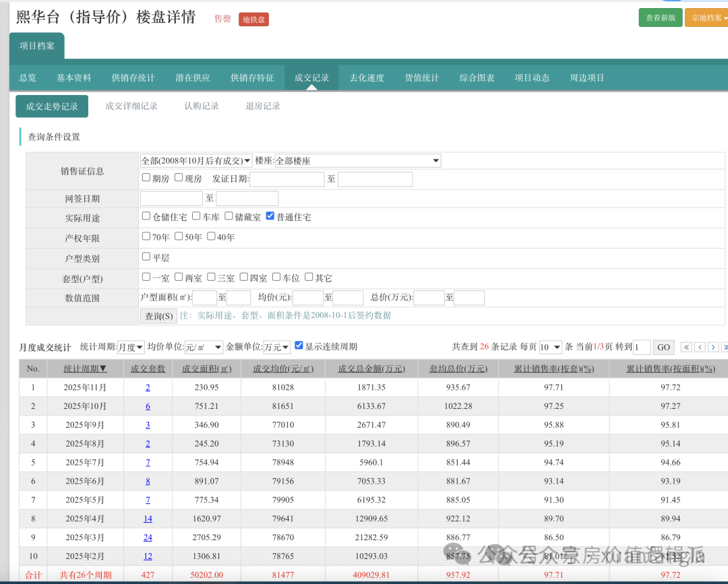728x584 pixels.
Task: Click the next page arrow icon
Action: tap(712, 347)
